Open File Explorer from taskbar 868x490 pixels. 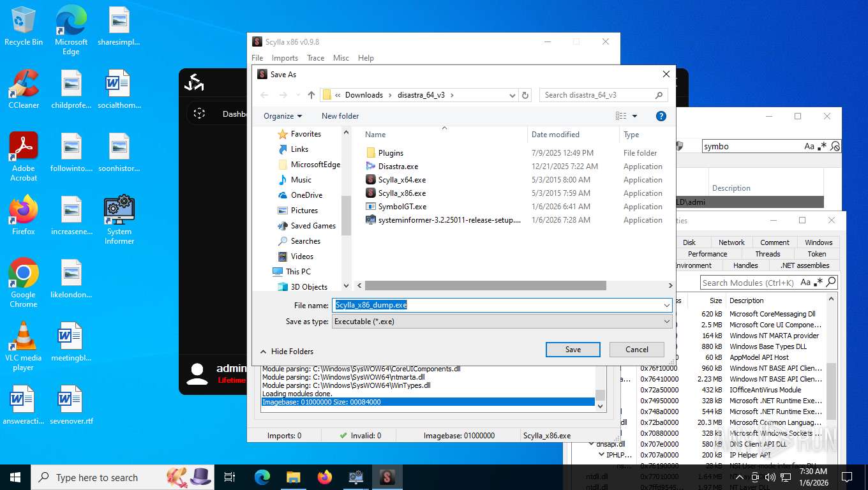293,477
